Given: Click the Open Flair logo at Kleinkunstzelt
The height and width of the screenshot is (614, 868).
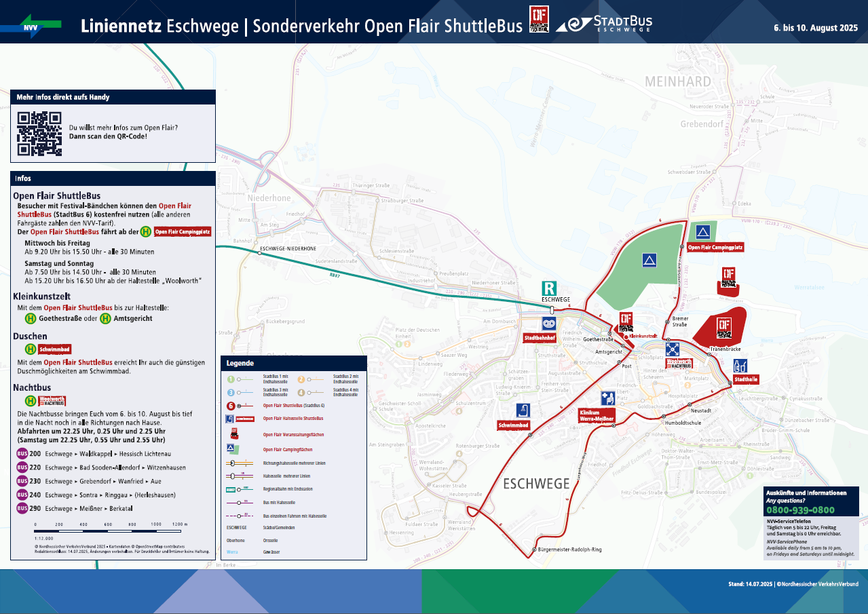Looking at the screenshot, I should point(626,320).
